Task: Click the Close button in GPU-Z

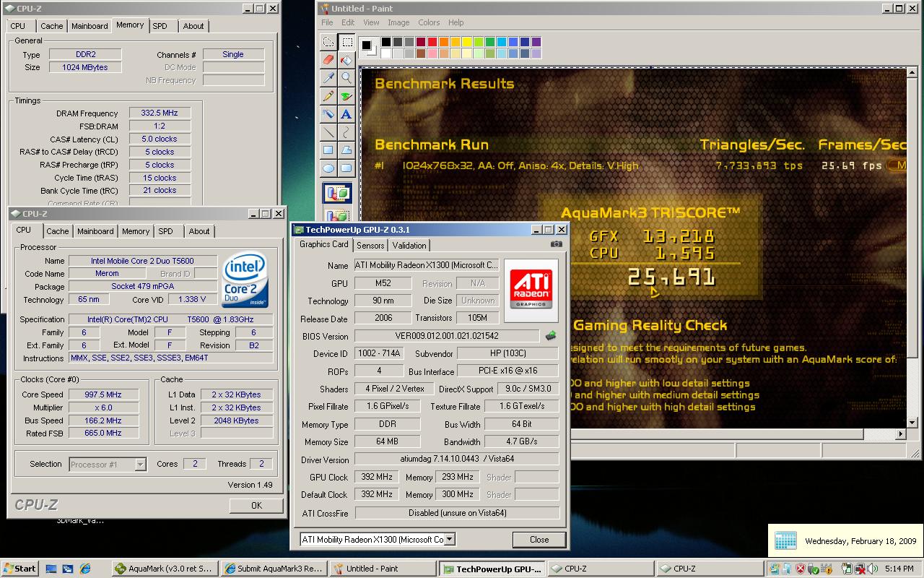Action: coord(539,540)
